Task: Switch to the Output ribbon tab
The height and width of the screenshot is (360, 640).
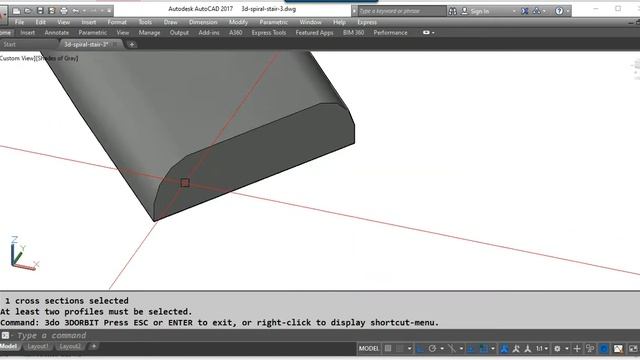Action: (x=179, y=33)
